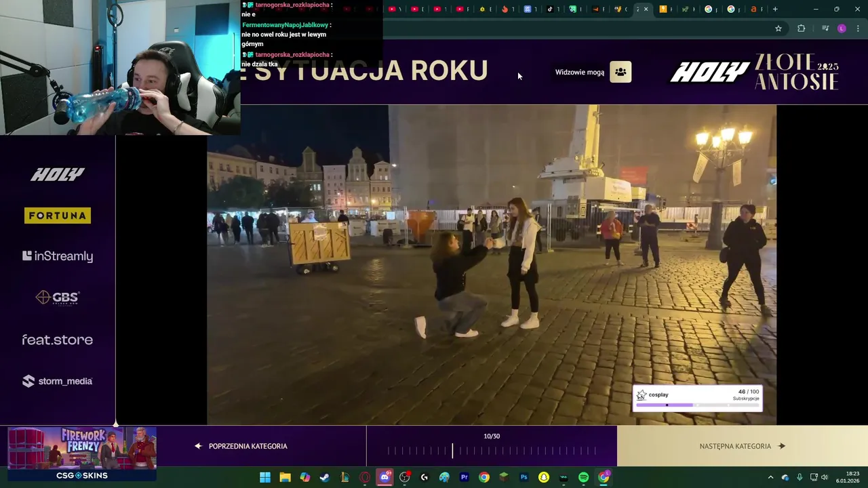Image resolution: width=868 pixels, height=488 pixels.
Task: Click the storm_media sponsor logo
Action: coord(58,381)
